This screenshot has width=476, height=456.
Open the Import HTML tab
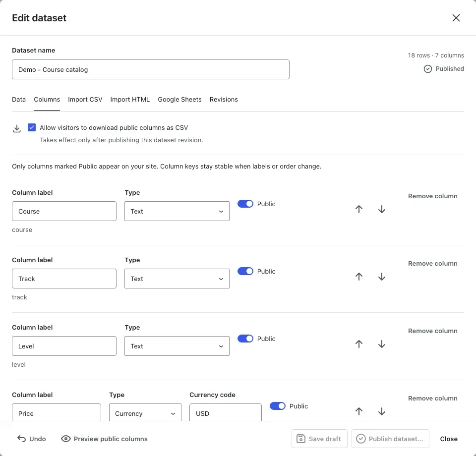pos(130,100)
